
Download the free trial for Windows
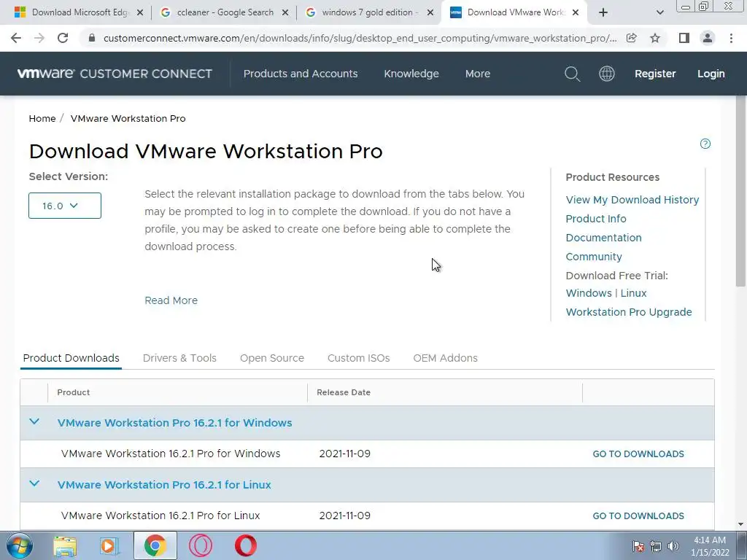point(589,293)
